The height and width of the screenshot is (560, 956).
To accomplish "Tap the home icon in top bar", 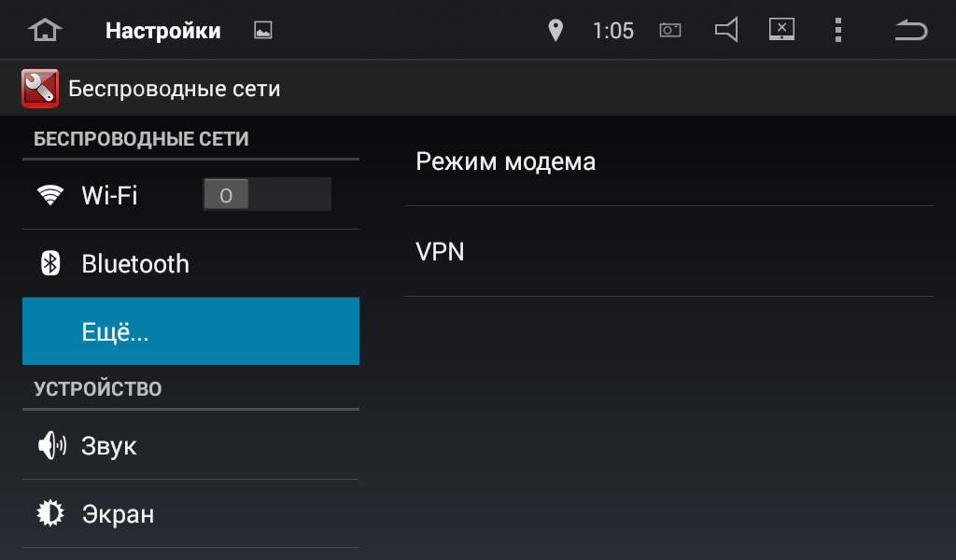I will tap(45, 30).
